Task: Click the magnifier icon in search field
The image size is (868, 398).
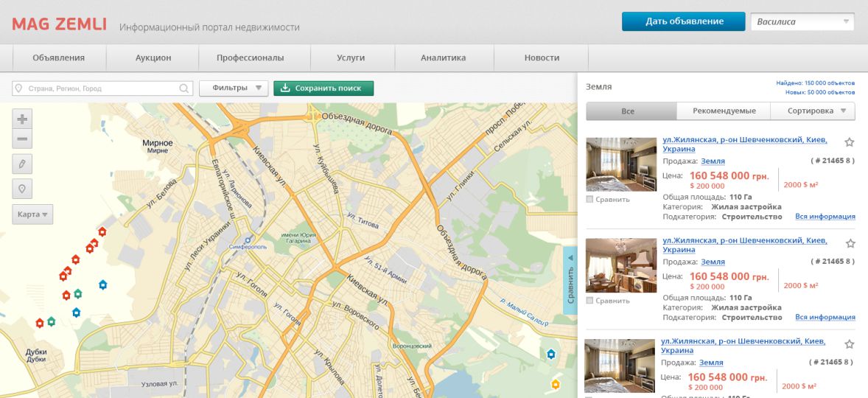Action: (183, 88)
